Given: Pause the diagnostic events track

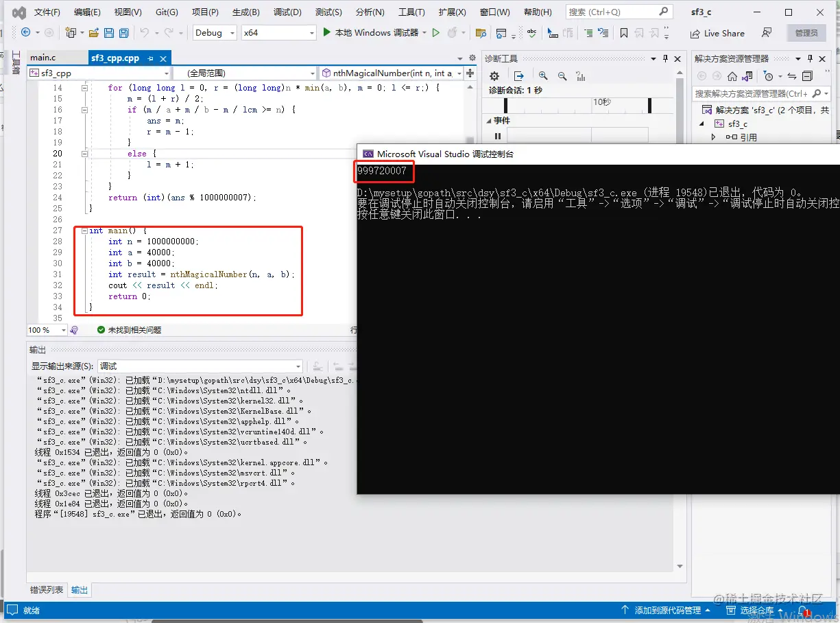Looking at the screenshot, I should click(x=498, y=137).
